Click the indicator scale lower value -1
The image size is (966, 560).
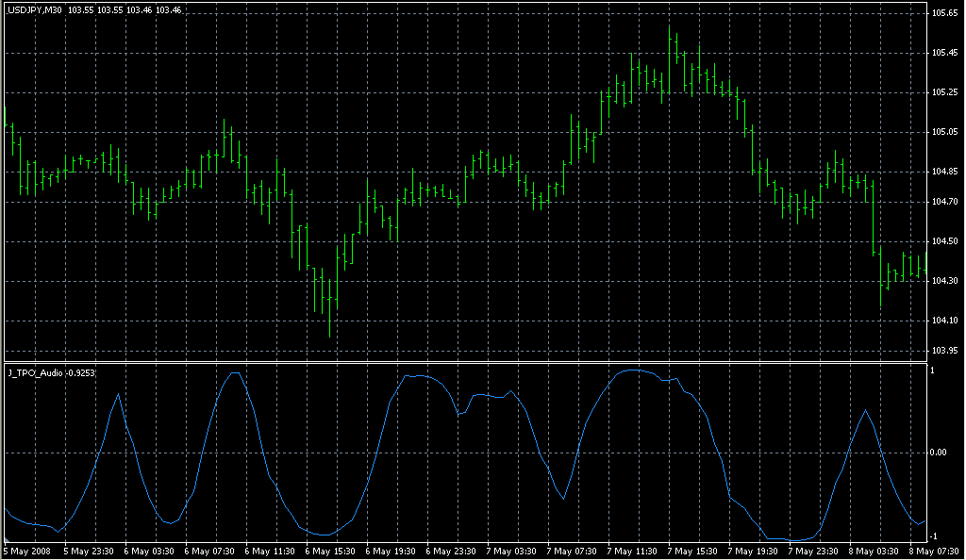[933, 536]
